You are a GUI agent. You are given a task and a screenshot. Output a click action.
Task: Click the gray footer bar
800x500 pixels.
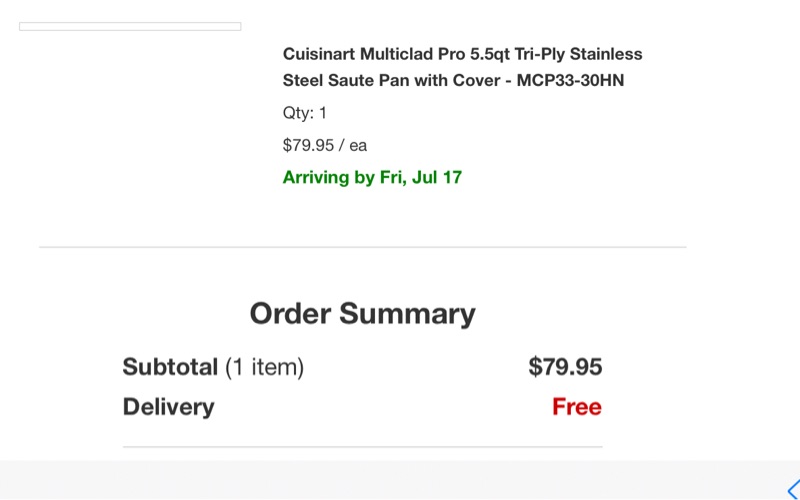pos(400,481)
